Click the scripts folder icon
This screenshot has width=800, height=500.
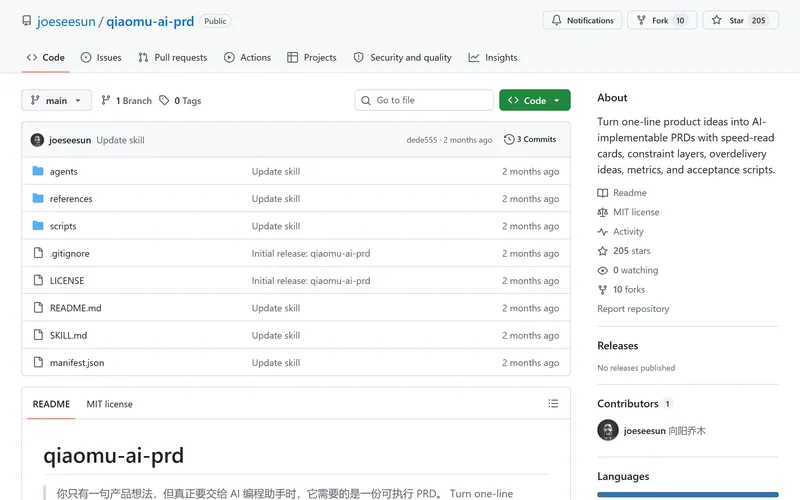tap(38, 226)
